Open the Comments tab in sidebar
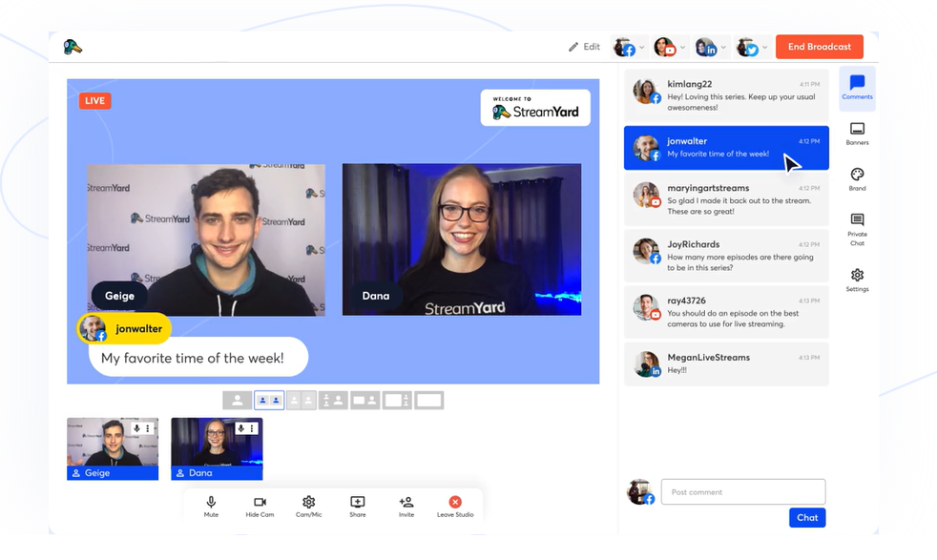937x560 pixels. pyautogui.click(x=857, y=87)
